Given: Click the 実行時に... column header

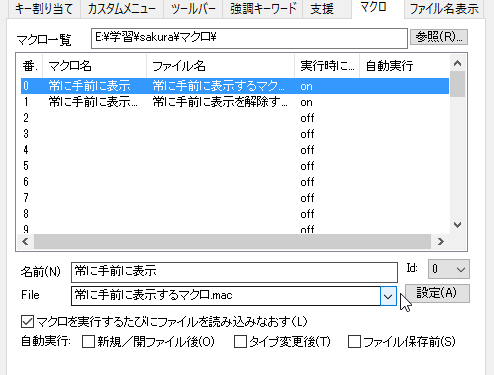Looking at the screenshot, I should coord(327,66).
